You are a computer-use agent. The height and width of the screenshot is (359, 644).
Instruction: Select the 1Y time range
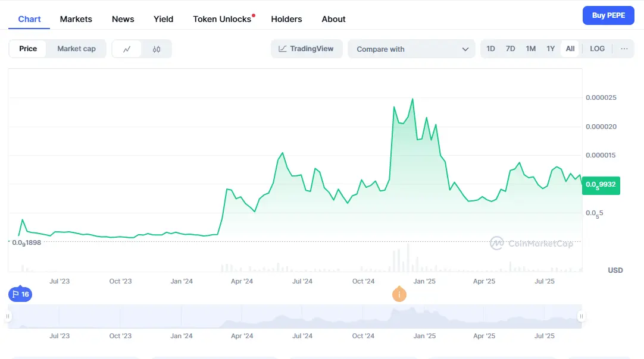[x=551, y=49]
